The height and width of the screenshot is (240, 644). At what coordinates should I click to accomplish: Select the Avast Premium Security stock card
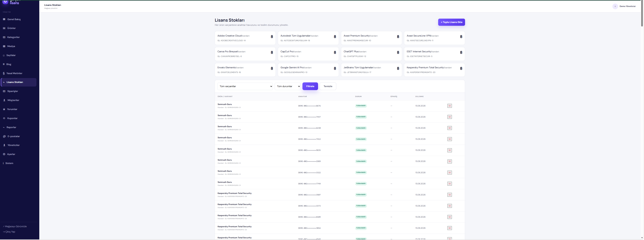pos(371,38)
